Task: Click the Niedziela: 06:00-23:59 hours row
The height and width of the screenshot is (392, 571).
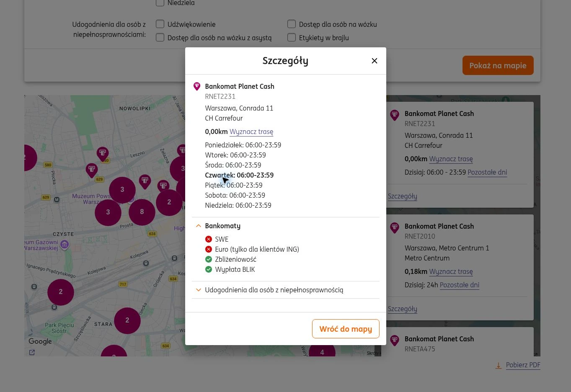Action: pyautogui.click(x=238, y=206)
